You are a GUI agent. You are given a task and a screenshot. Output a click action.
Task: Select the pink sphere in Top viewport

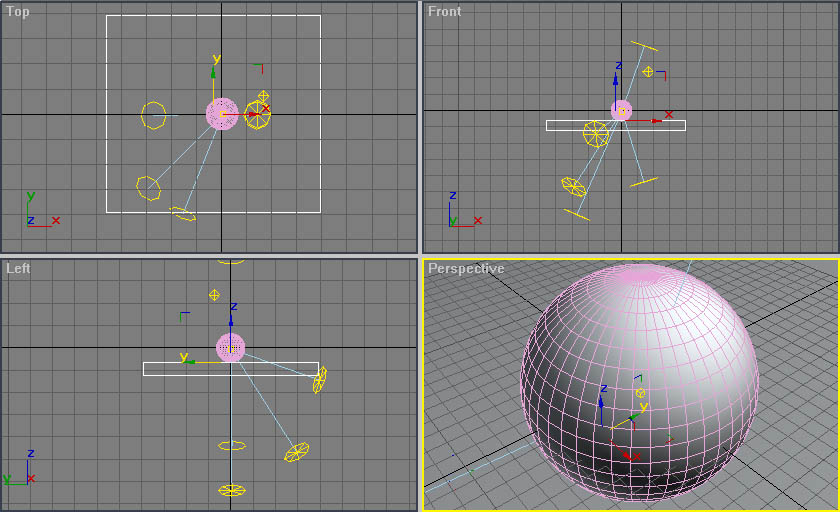pos(222,114)
